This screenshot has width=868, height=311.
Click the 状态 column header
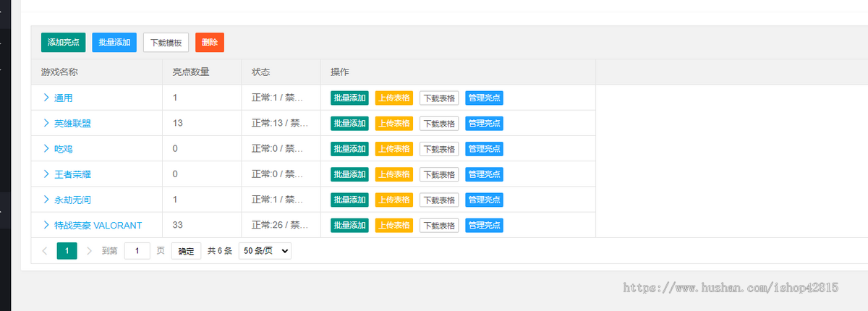pos(281,72)
